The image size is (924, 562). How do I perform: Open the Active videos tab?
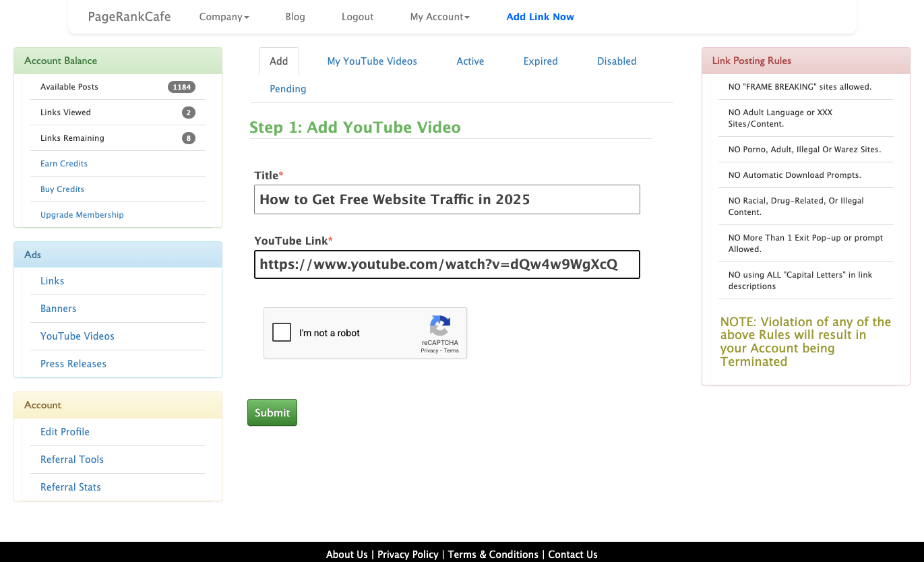tap(470, 61)
